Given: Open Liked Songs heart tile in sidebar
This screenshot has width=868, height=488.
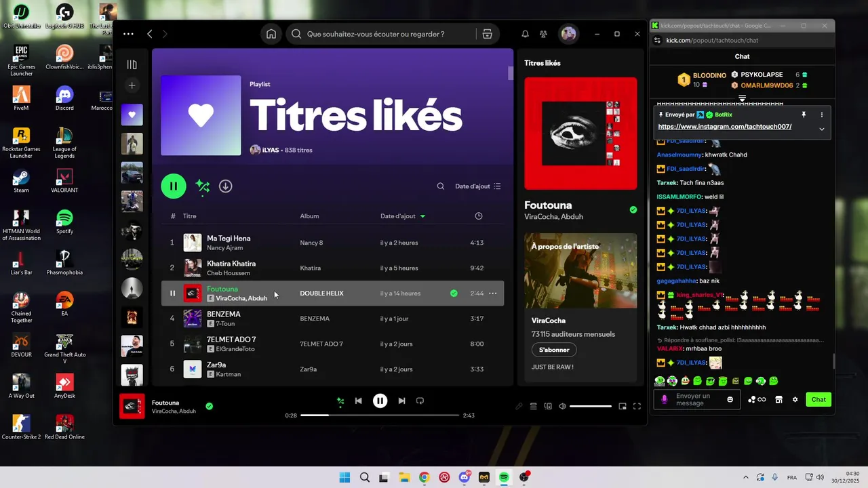Looking at the screenshot, I should click(132, 115).
